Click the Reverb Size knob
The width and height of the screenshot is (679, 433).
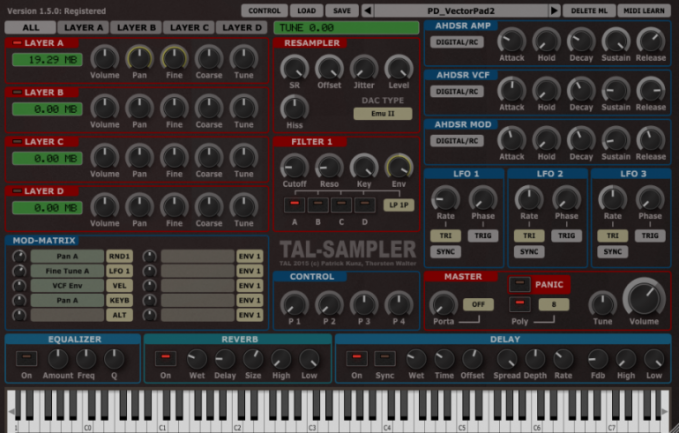point(253,359)
